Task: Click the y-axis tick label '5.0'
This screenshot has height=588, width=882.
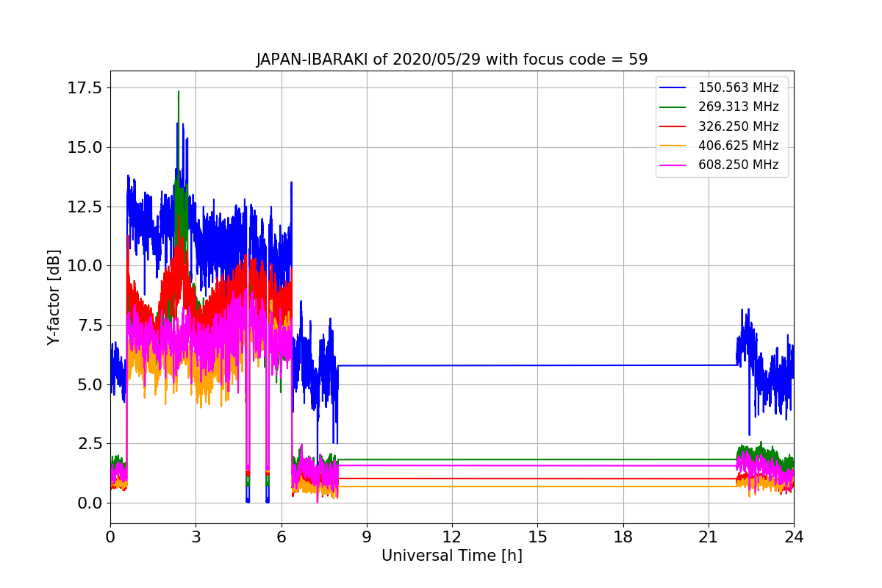Action: coord(91,384)
